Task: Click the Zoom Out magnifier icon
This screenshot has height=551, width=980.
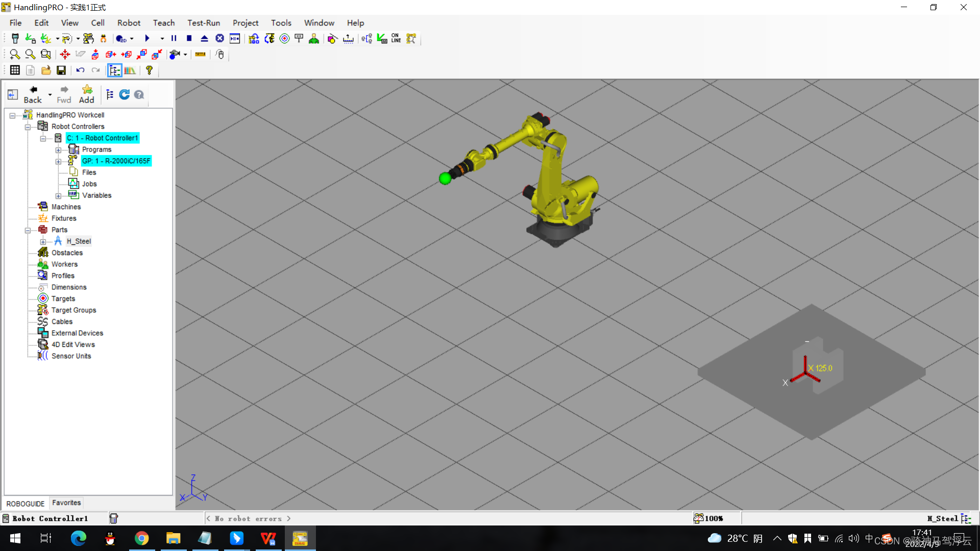Action: click(x=30, y=54)
